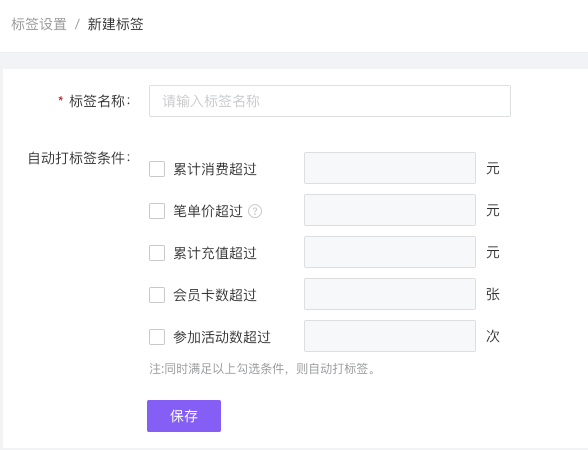
Task: Select the 参加活动数超过 checkbox
Action: [157, 337]
